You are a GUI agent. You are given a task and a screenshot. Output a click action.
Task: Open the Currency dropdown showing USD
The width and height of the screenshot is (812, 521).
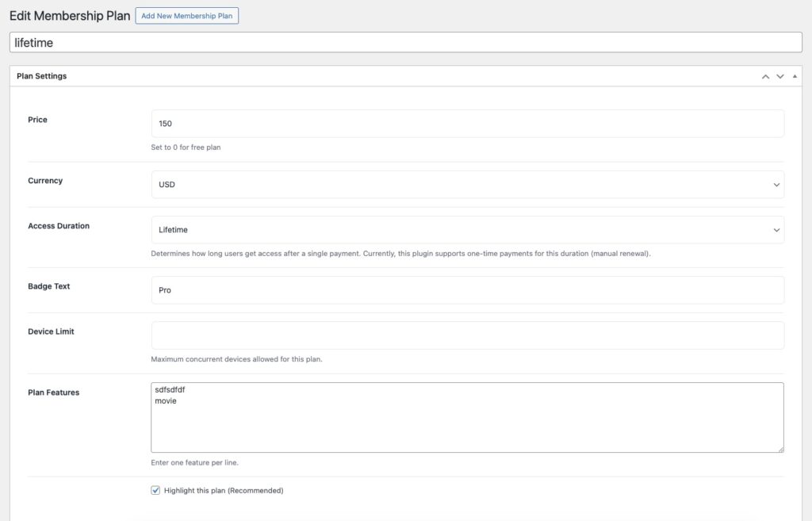pyautogui.click(x=467, y=185)
